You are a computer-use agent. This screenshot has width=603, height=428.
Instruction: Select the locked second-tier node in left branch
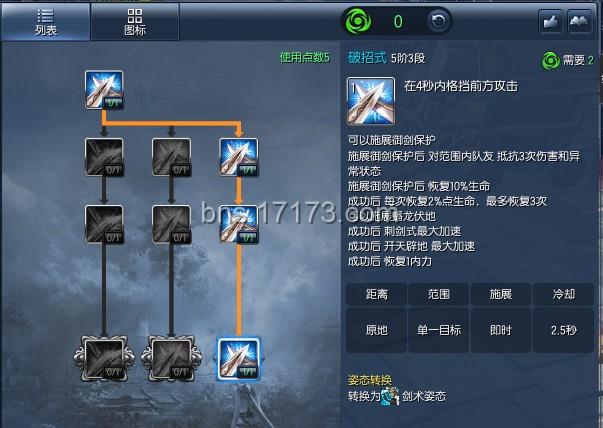click(x=104, y=157)
